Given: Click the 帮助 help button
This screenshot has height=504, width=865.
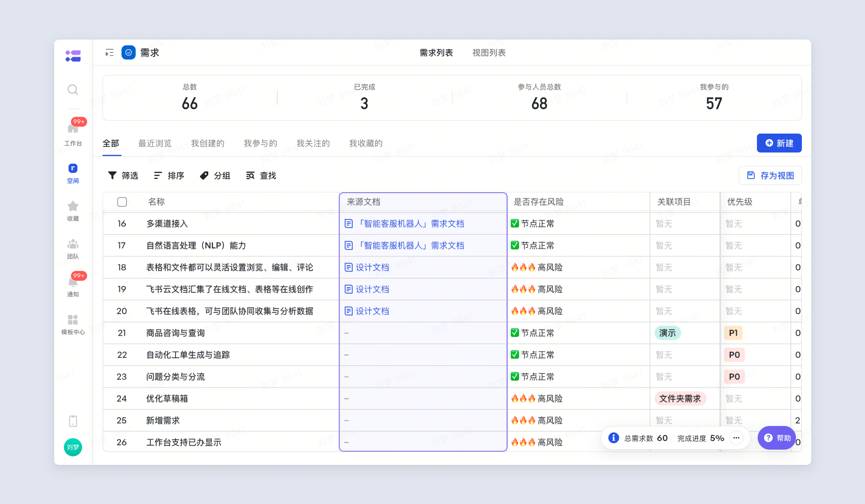Looking at the screenshot, I should [777, 438].
